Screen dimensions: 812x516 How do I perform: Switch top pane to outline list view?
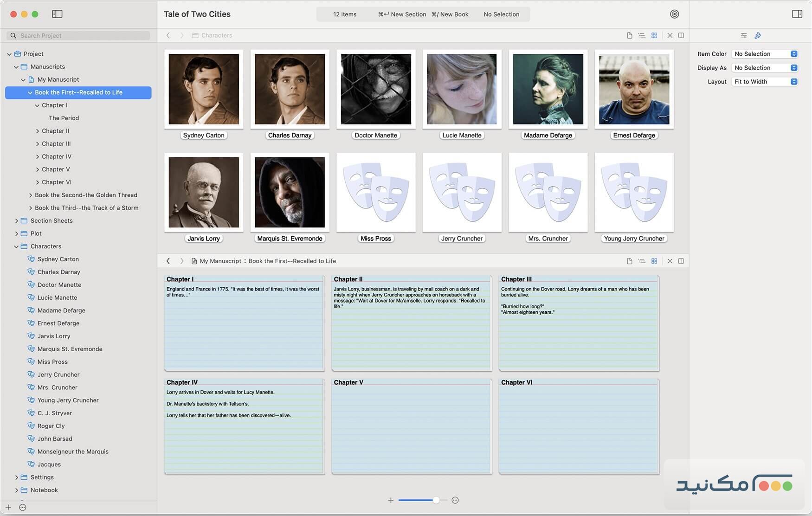pos(642,35)
